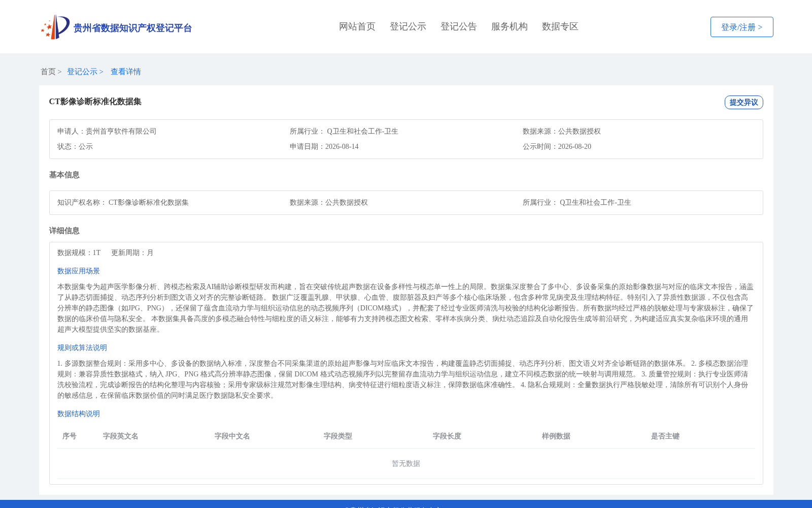Click the 详细信息 section heading

pyautogui.click(x=64, y=231)
